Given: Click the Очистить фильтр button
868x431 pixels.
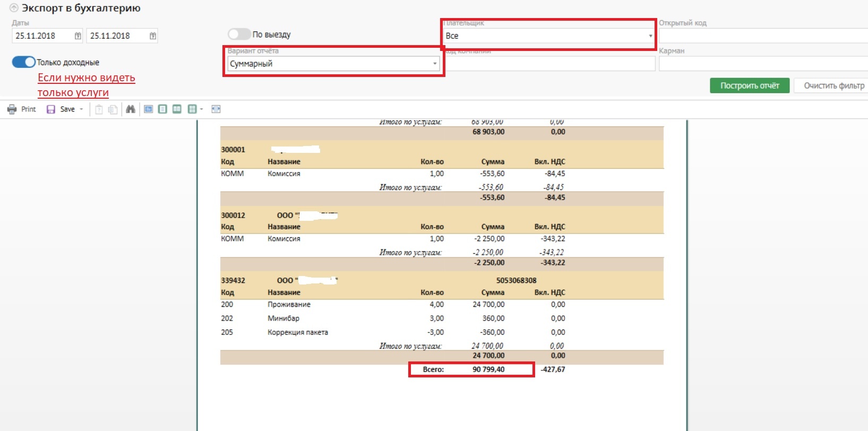Looking at the screenshot, I should (x=833, y=85).
